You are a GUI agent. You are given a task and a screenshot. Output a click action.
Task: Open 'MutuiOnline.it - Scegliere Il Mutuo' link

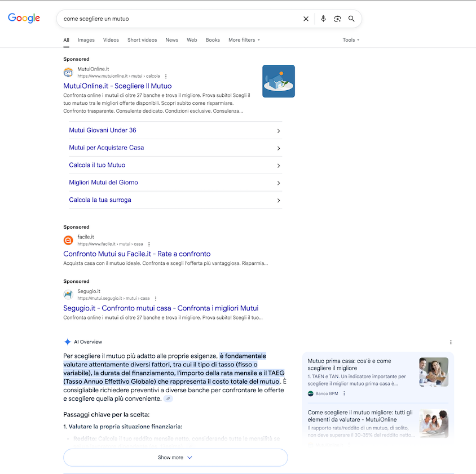pyautogui.click(x=117, y=86)
